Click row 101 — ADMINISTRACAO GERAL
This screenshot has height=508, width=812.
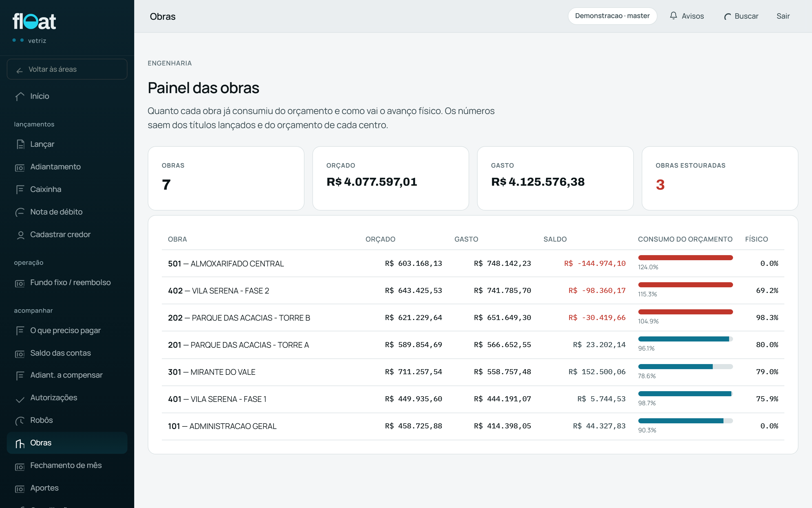(473, 426)
